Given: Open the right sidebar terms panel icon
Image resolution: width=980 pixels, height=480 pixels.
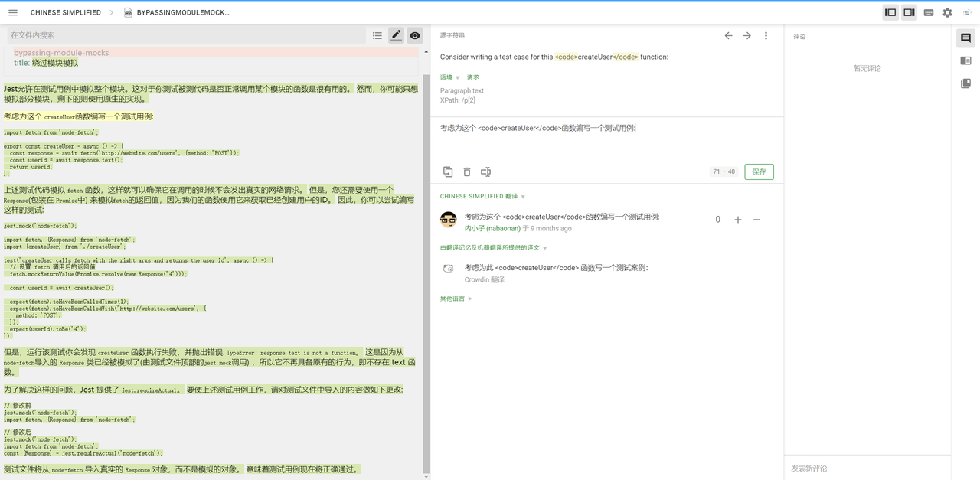Looking at the screenshot, I should 965,60.
